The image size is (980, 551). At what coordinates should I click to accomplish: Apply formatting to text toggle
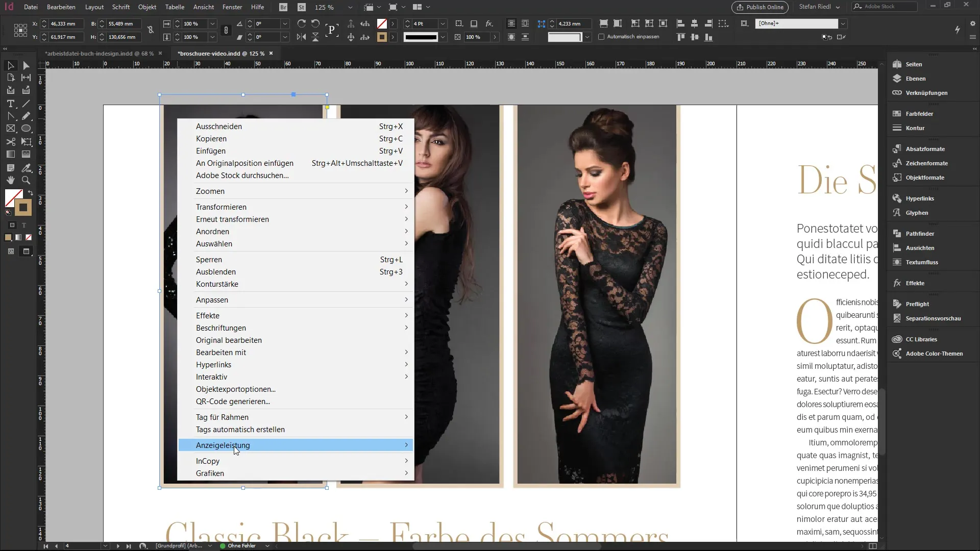tap(23, 225)
